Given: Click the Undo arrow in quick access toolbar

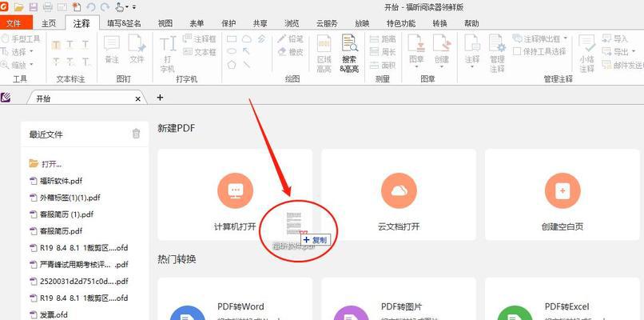Looking at the screenshot, I should [91, 7].
